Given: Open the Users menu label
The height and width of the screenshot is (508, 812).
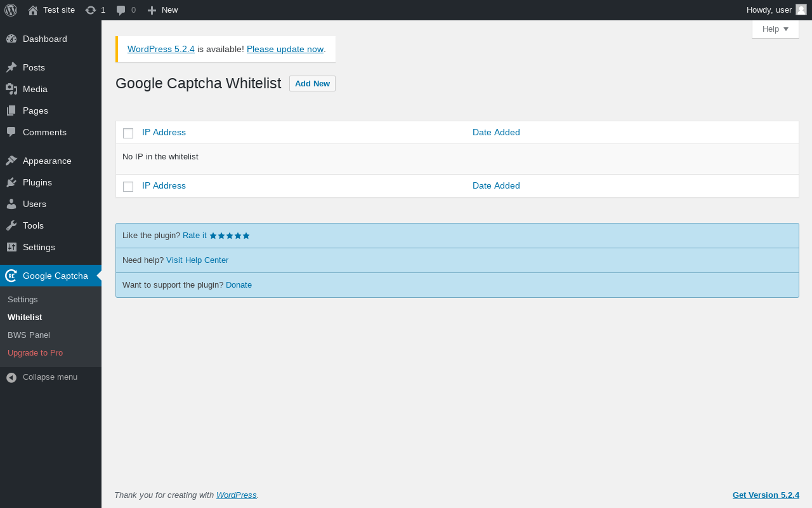Looking at the screenshot, I should pyautogui.click(x=34, y=204).
